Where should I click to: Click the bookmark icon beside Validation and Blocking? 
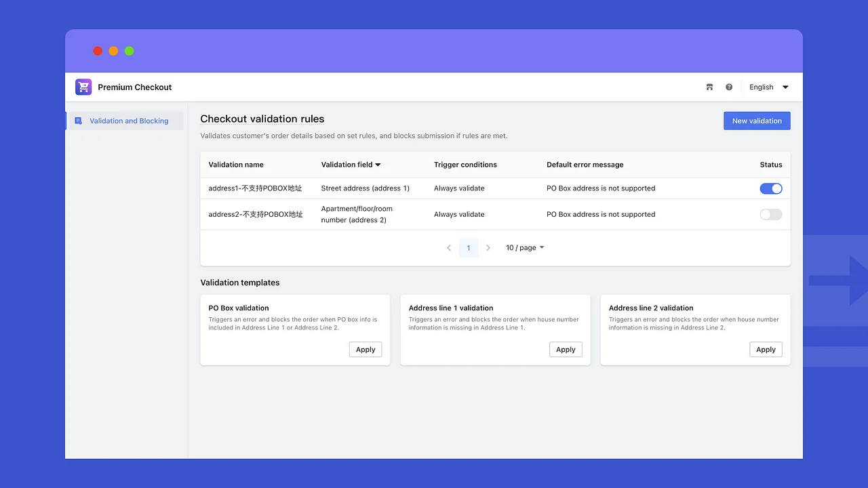78,120
